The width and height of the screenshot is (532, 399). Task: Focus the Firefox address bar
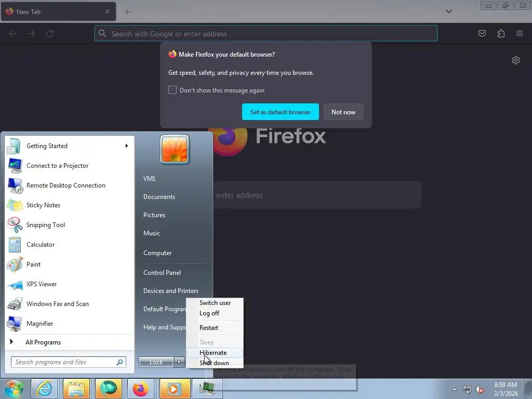[266, 34]
